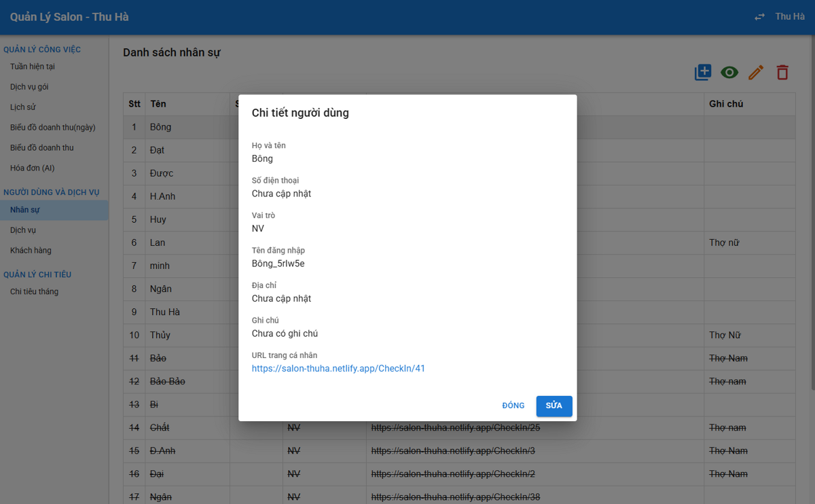
Task: Select Biểu đồ doanh thu(ngày) menu item
Action: pos(53,128)
